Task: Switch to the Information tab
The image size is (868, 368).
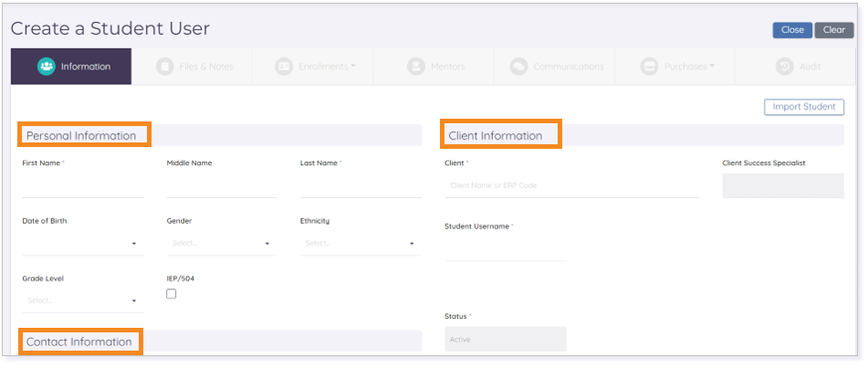Action: (71, 67)
